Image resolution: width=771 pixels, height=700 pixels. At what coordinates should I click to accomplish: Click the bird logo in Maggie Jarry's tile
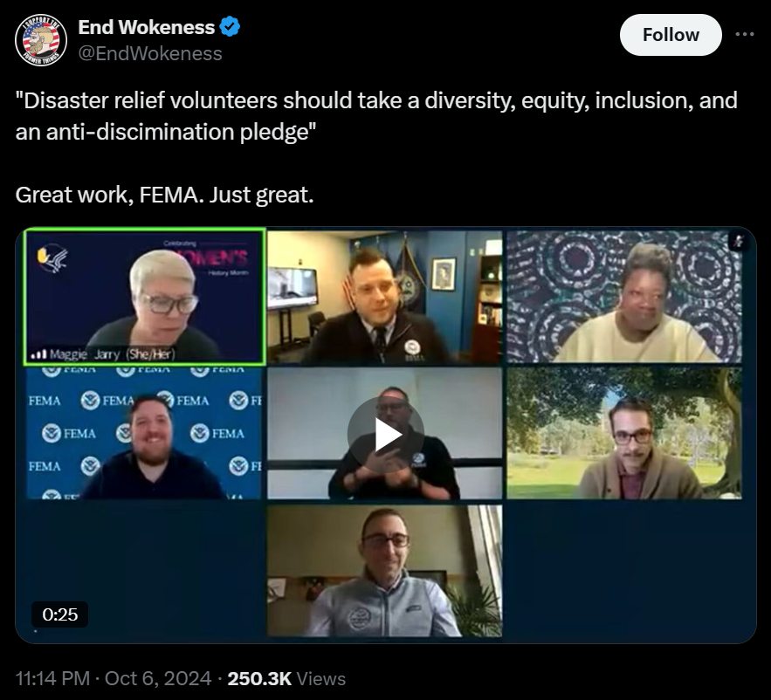point(52,257)
